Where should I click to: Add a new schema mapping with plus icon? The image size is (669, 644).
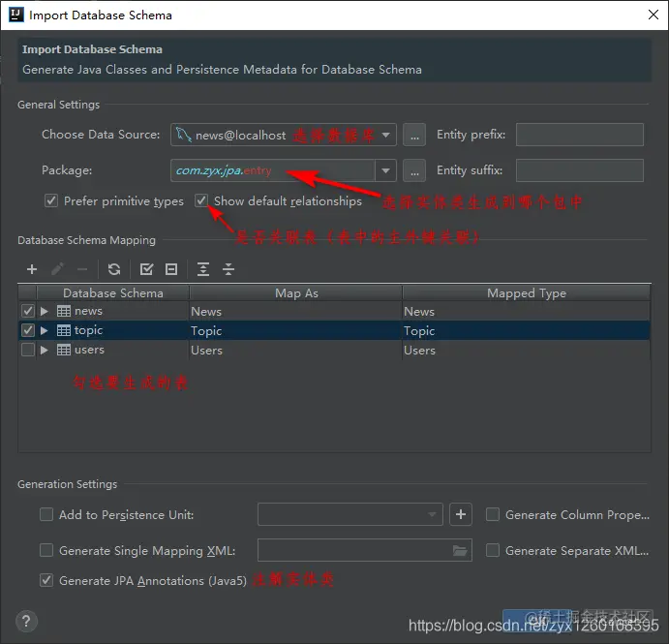[x=32, y=269]
